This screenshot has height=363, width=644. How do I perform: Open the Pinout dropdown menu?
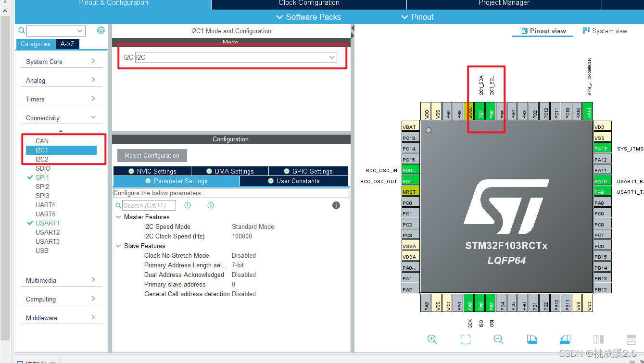(x=417, y=17)
